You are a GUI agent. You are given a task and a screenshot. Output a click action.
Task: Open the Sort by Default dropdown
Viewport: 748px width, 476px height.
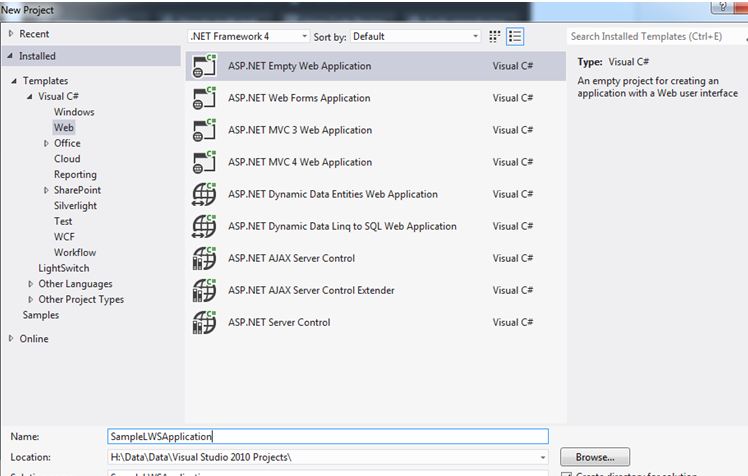click(x=415, y=36)
